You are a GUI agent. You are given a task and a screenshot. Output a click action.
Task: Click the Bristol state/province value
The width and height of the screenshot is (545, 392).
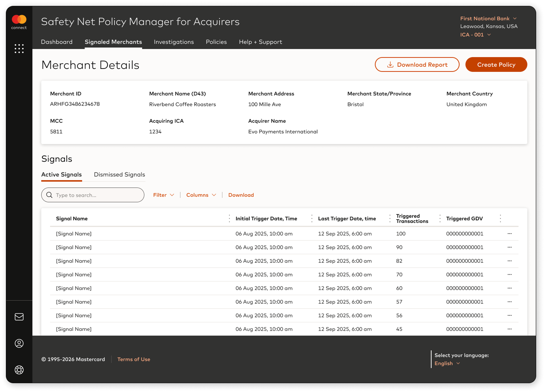[355, 104]
